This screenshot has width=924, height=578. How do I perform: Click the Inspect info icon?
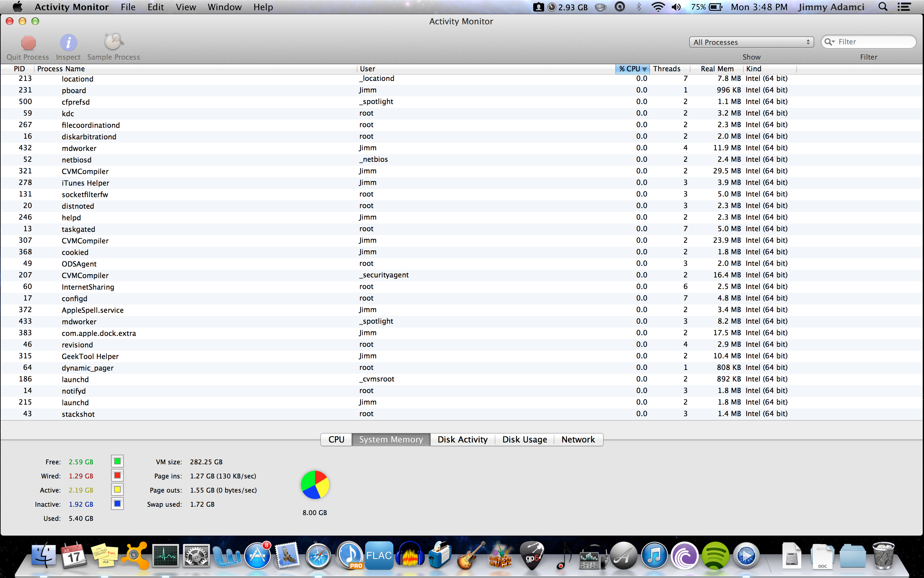coord(68,42)
